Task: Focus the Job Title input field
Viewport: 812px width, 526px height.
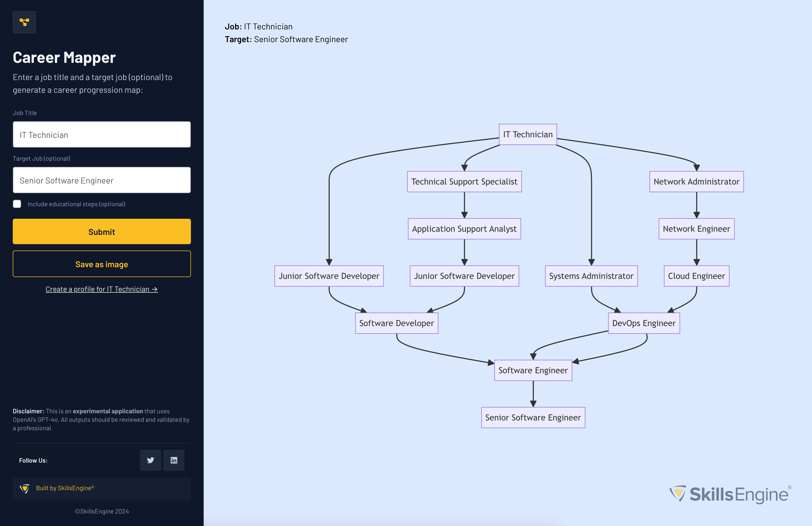Action: (x=102, y=135)
